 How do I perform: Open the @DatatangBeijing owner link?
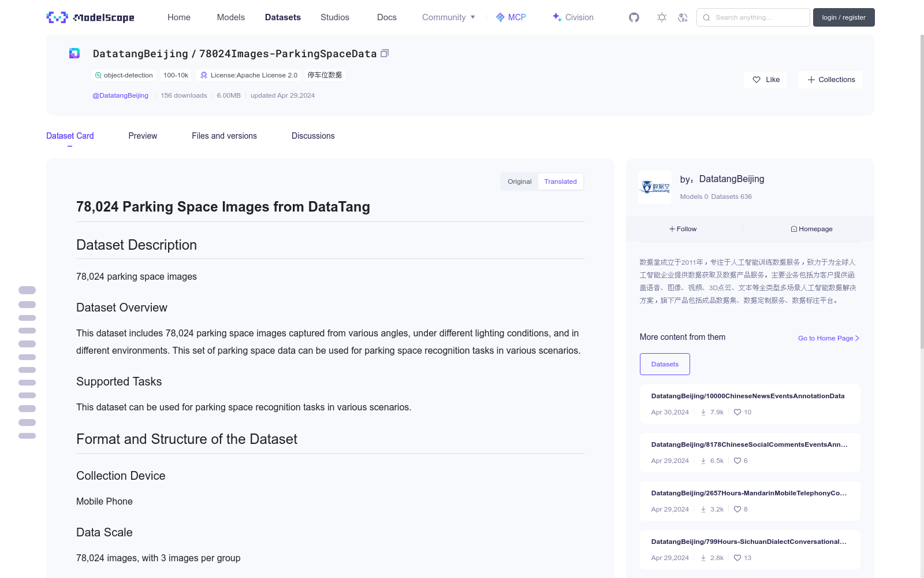click(120, 95)
